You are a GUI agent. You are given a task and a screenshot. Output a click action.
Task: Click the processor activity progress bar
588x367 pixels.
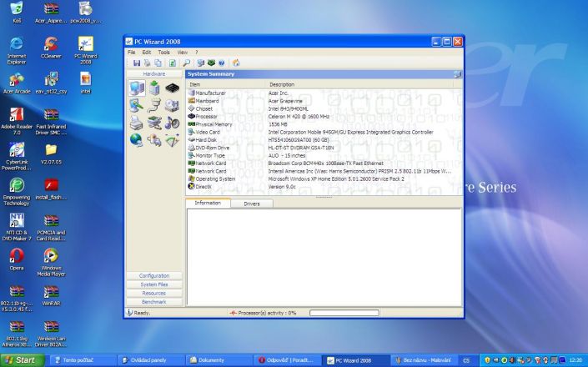click(344, 313)
